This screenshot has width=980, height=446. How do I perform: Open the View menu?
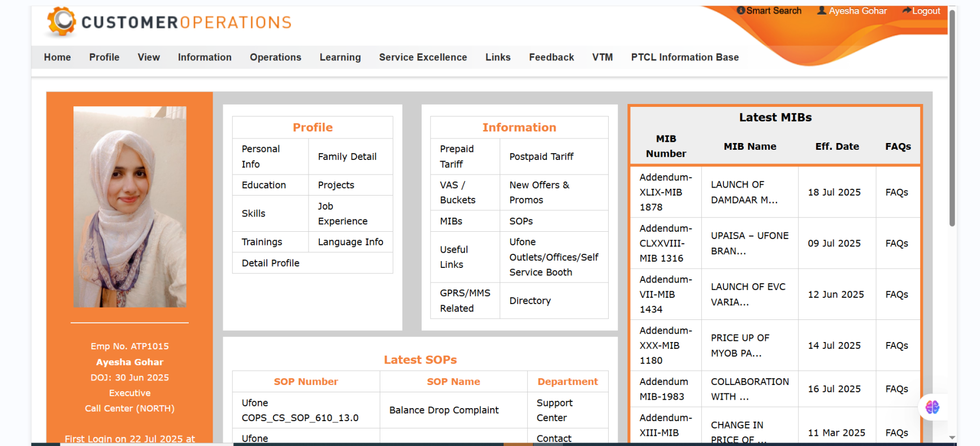tap(149, 57)
